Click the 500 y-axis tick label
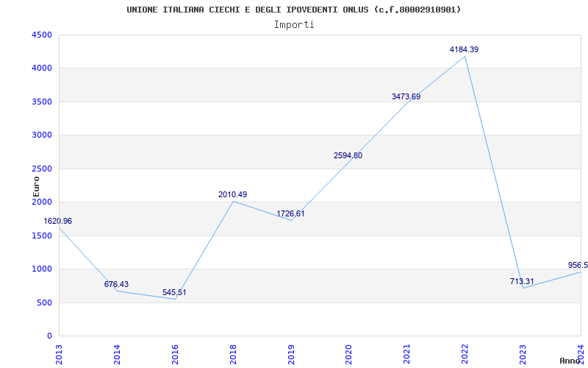Image resolution: width=588 pixels, height=368 pixels. [43, 302]
